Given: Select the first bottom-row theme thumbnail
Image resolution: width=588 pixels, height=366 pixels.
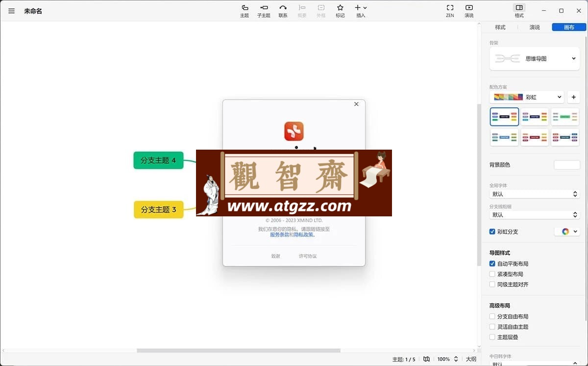Looking at the screenshot, I should pyautogui.click(x=504, y=137).
